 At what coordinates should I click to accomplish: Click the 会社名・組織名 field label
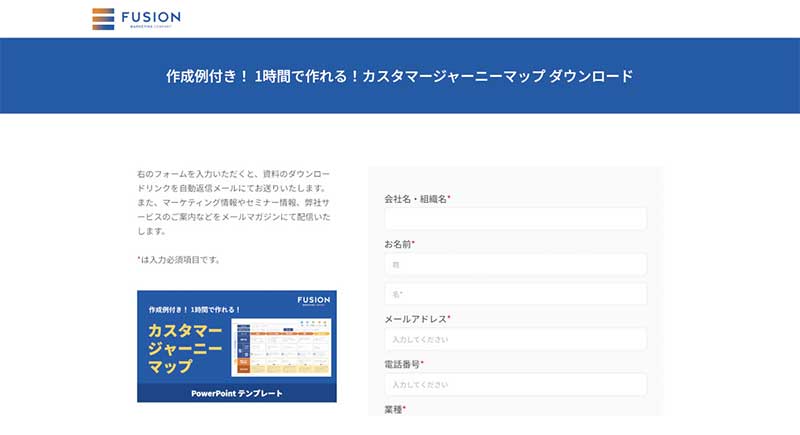click(x=417, y=199)
